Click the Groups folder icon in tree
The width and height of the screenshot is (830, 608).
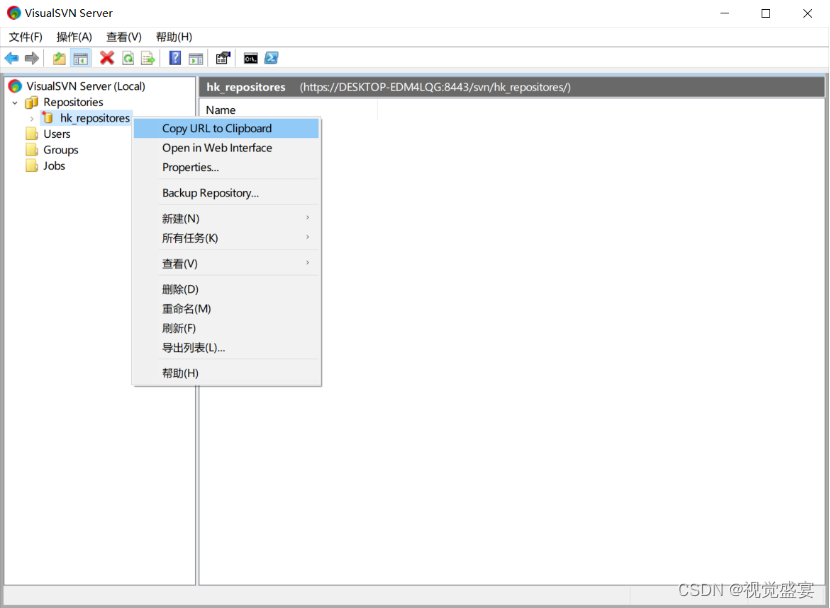point(32,150)
